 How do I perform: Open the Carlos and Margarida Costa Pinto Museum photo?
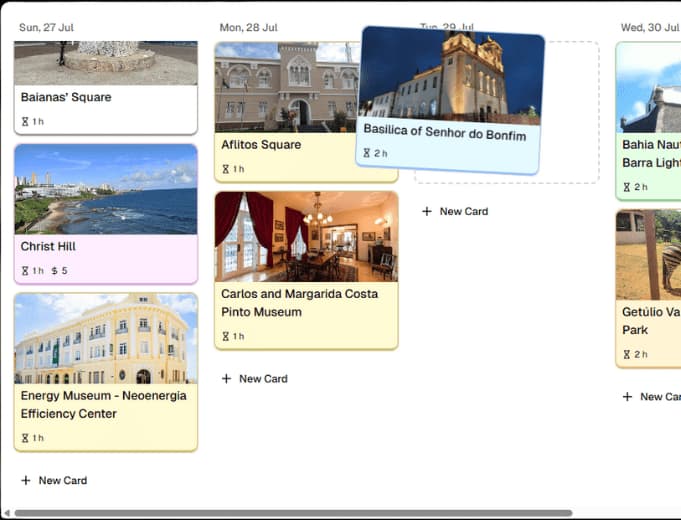point(306,236)
